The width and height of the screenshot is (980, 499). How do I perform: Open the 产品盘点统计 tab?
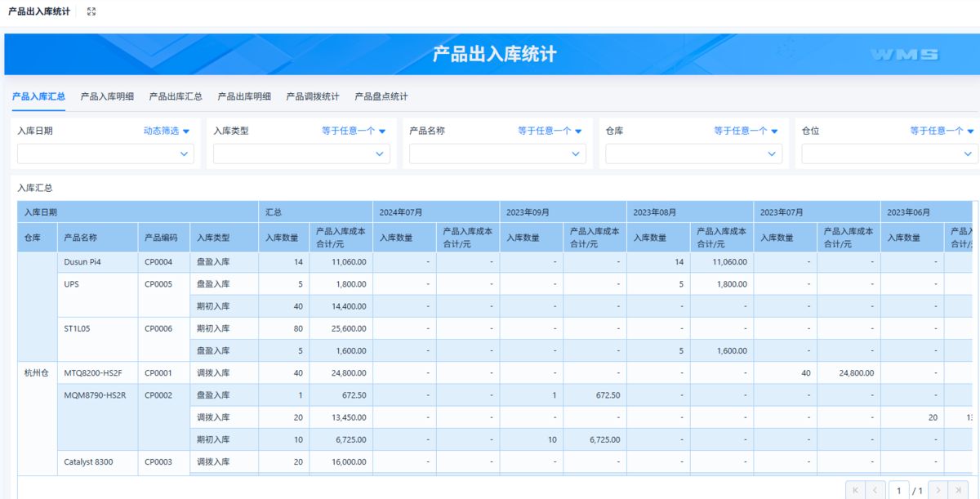click(x=381, y=96)
